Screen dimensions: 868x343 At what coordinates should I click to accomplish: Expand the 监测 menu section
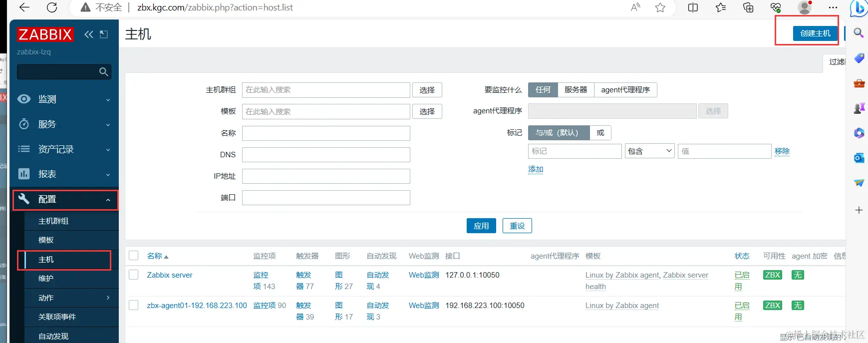64,99
